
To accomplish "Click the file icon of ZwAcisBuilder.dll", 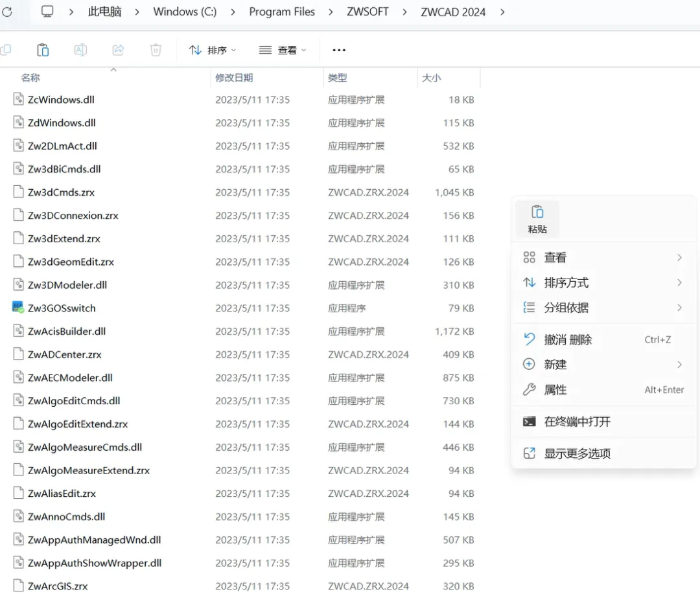I will (x=18, y=331).
